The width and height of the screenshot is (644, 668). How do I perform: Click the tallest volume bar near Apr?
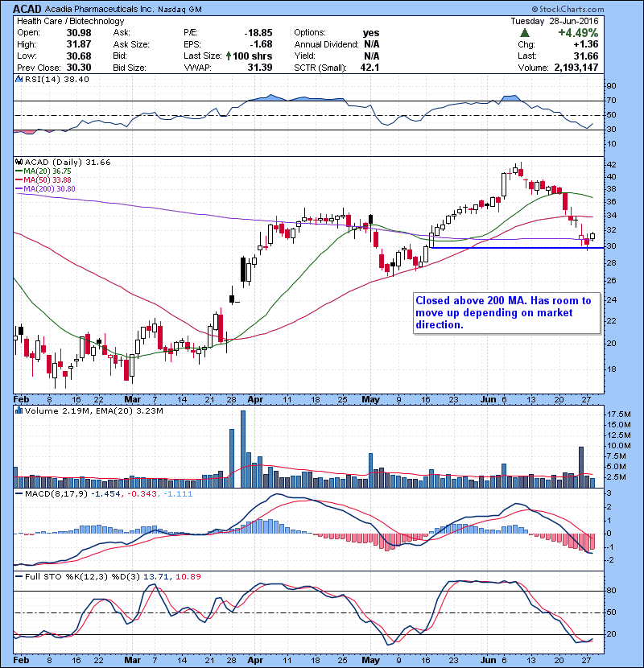coord(243,449)
